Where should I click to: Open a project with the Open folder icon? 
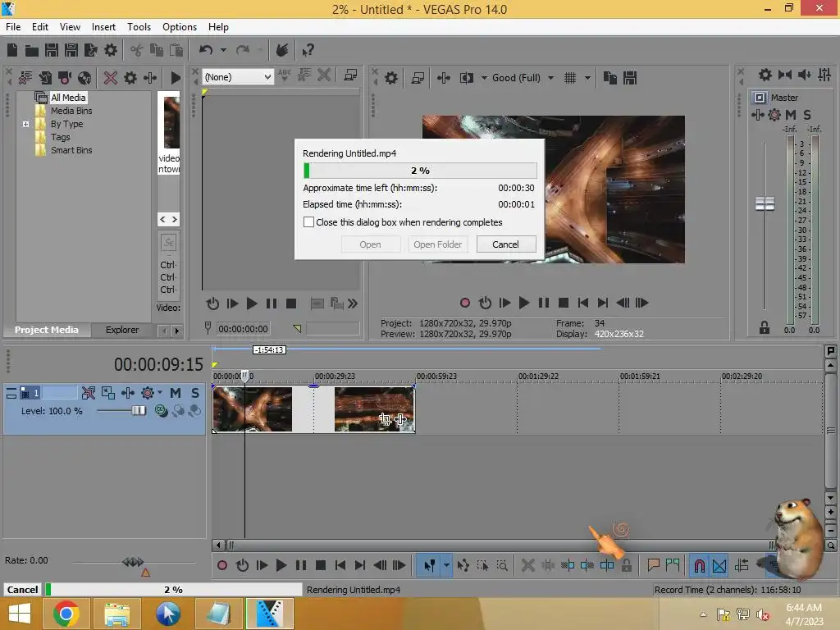(x=32, y=50)
